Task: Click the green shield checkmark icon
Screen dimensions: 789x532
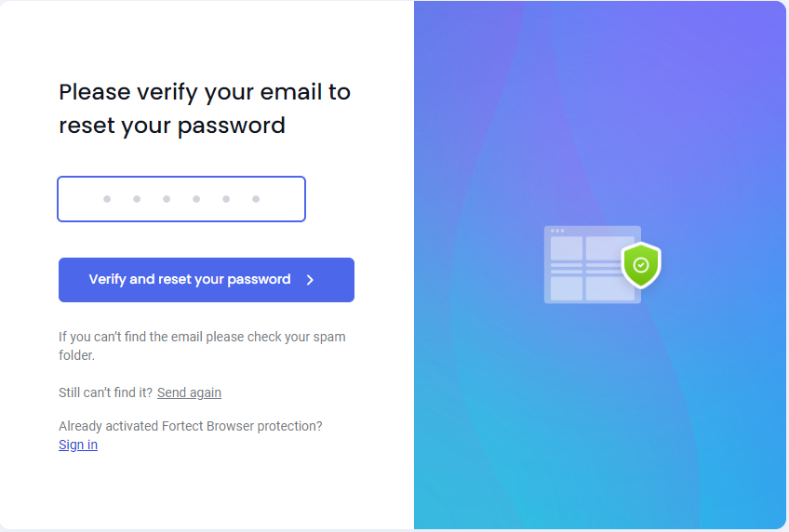Action: 641,265
